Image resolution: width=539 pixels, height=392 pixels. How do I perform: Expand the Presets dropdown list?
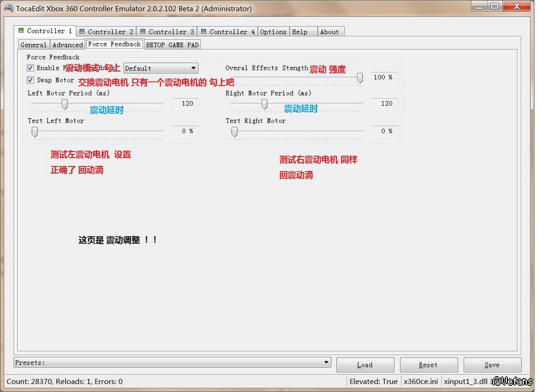pos(172,363)
